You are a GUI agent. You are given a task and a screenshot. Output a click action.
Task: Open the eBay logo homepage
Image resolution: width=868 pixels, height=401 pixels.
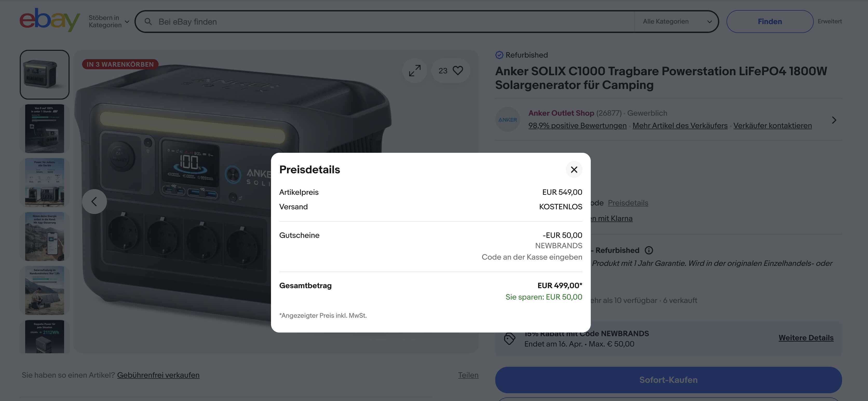(50, 20)
